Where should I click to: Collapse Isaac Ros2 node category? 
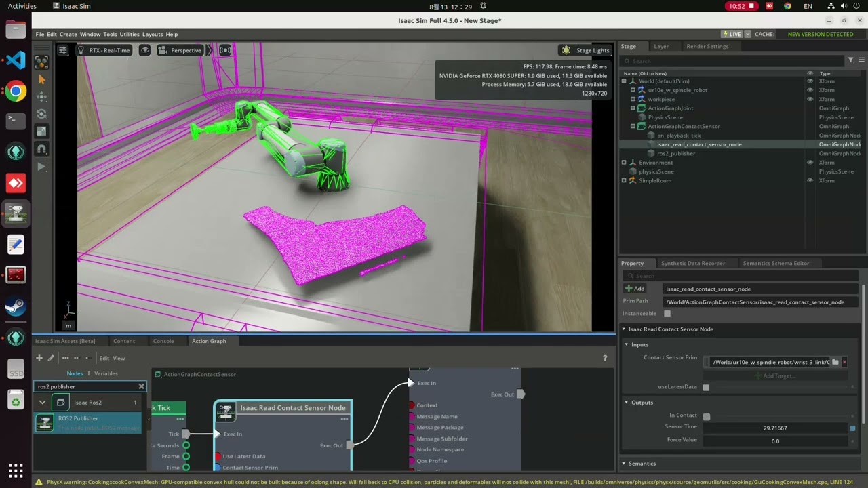(42, 403)
